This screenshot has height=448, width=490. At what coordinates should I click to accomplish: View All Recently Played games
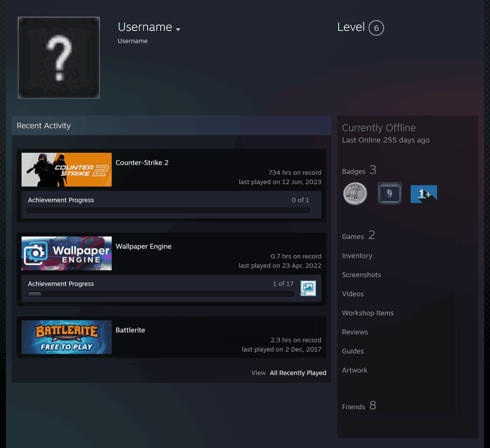click(x=298, y=373)
